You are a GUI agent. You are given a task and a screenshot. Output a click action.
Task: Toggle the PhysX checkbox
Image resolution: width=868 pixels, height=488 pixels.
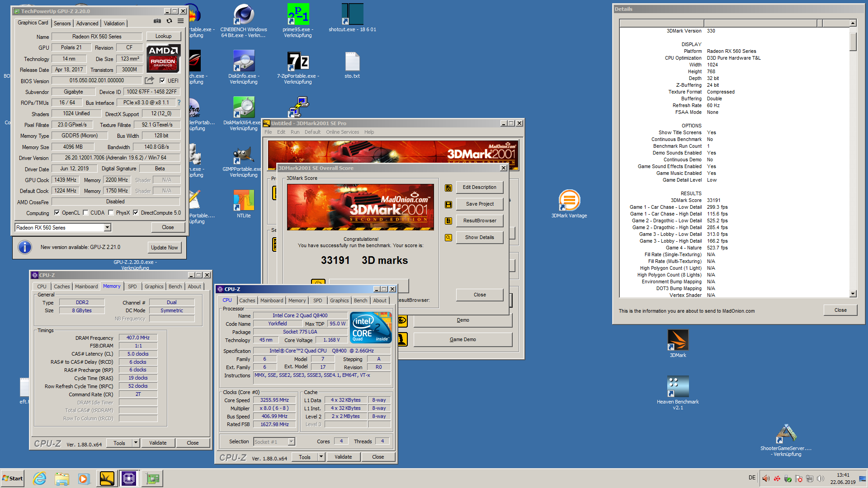111,213
